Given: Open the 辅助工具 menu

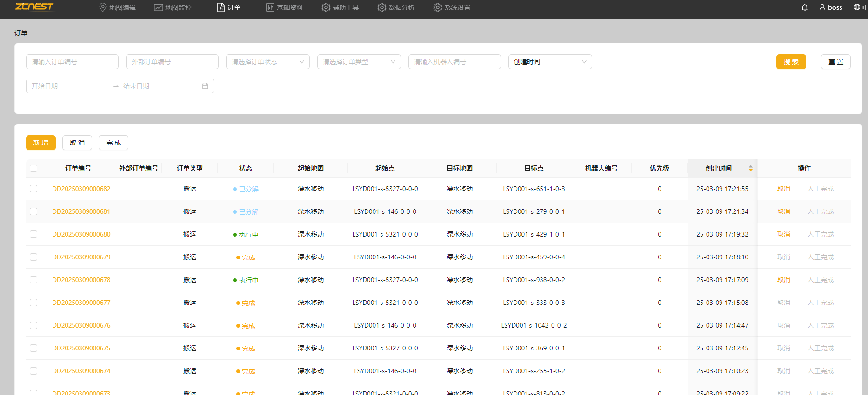Looking at the screenshot, I should click(x=341, y=7).
